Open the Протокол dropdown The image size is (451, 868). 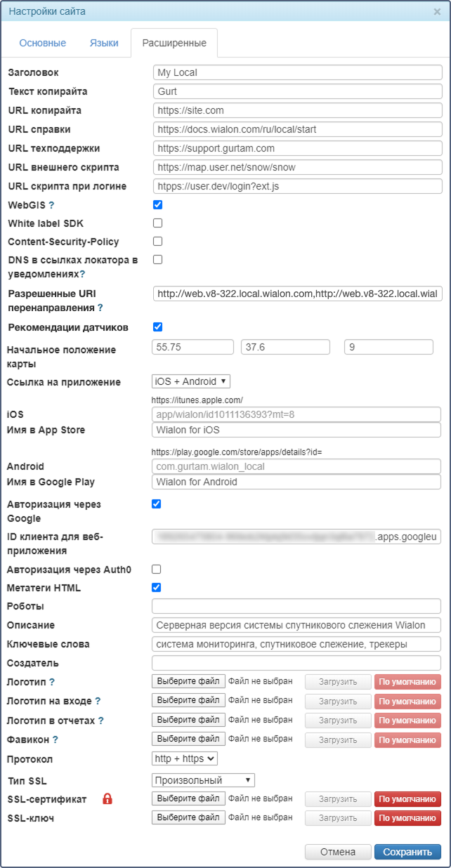point(185,758)
